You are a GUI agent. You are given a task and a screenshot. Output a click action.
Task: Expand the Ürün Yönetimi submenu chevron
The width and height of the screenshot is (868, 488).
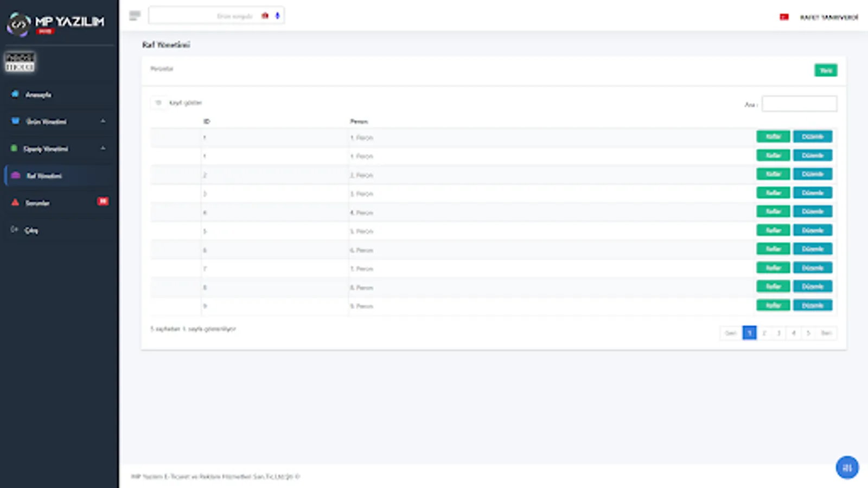(103, 121)
